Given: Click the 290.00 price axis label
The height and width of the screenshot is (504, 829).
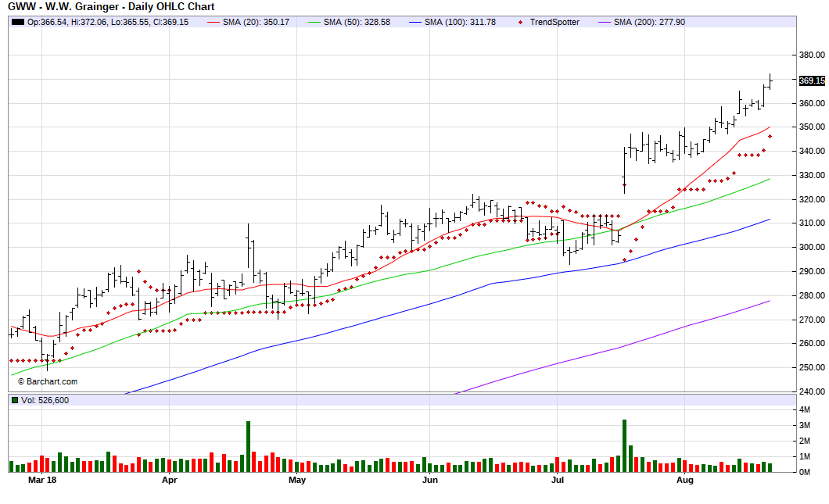Looking at the screenshot, I should (x=812, y=272).
